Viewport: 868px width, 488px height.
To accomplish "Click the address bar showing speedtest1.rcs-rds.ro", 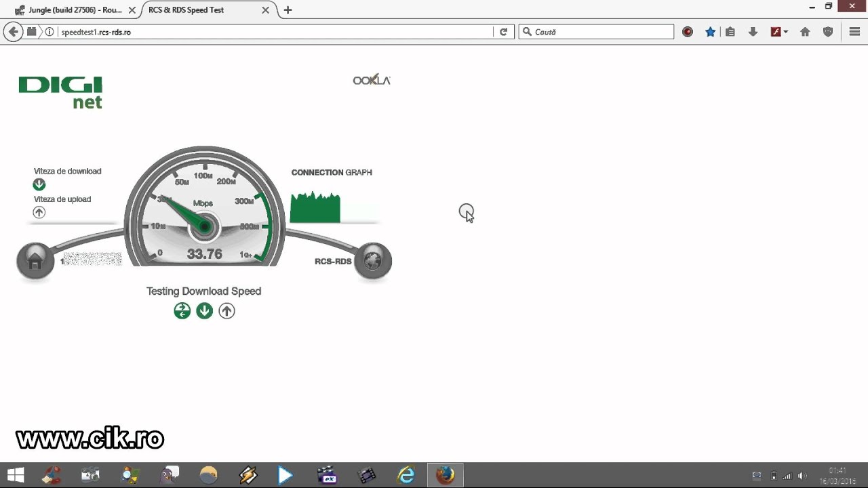I will click(x=275, y=32).
